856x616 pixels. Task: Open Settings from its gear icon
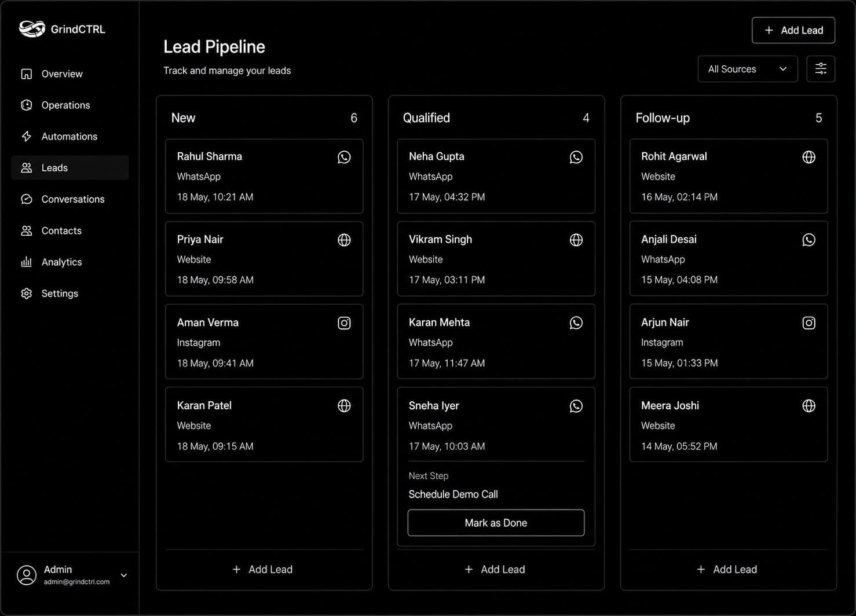coord(27,294)
